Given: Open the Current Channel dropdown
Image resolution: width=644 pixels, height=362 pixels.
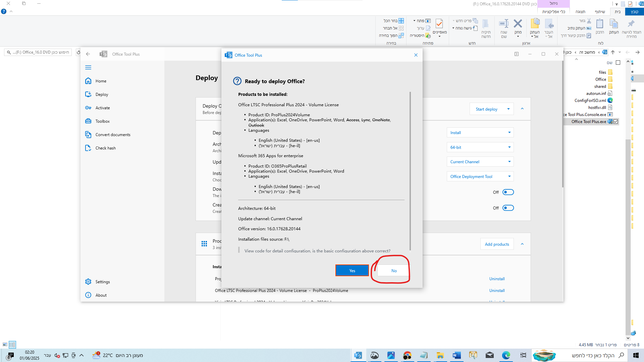Looking at the screenshot, I should point(480,162).
